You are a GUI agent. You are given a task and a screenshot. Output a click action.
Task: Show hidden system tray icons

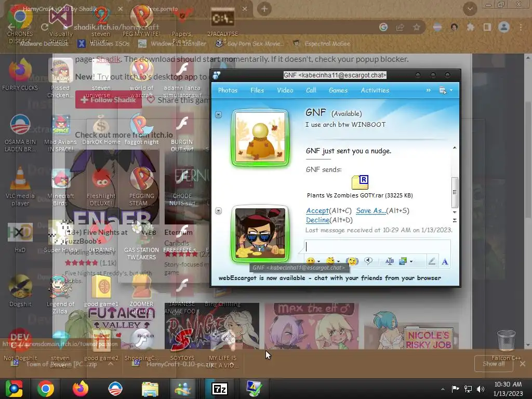443,389
